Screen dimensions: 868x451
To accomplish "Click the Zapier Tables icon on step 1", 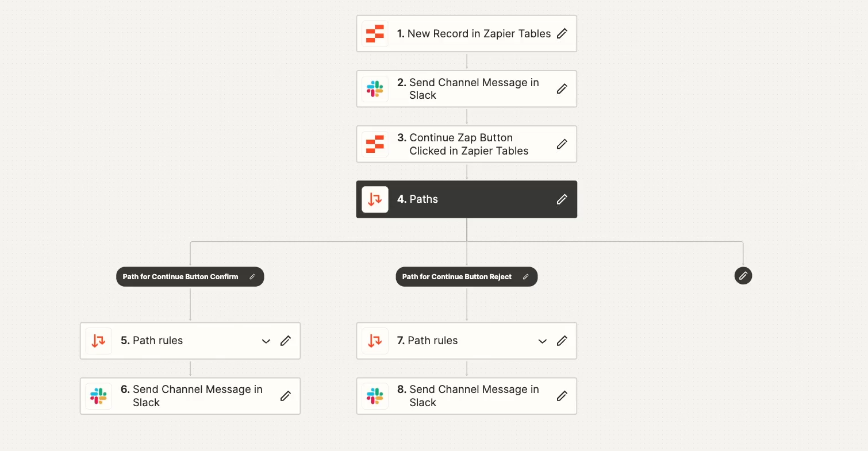I will (375, 34).
